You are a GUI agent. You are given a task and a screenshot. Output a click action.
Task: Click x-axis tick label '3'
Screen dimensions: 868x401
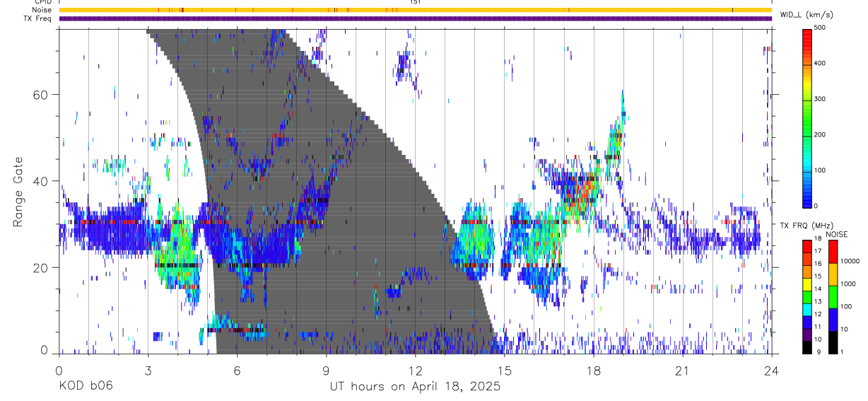[x=148, y=370]
